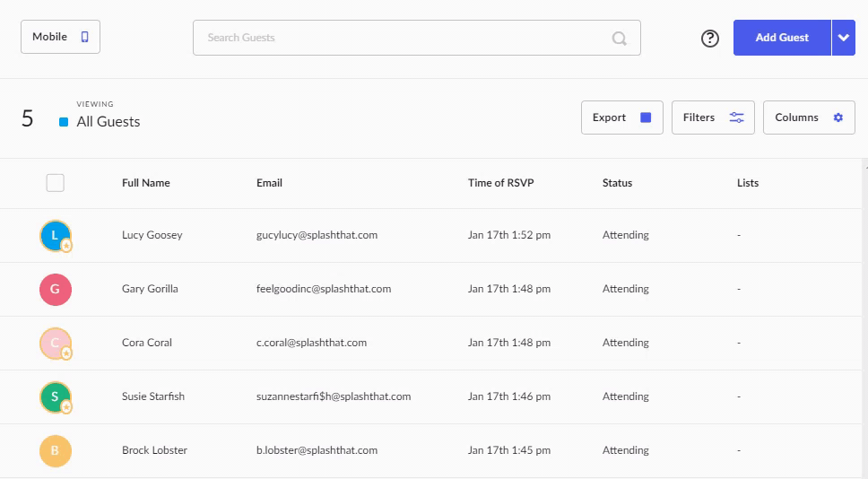Viewport: 868px width, 479px height.
Task: Click Cora Coral's pink avatar
Action: pos(55,343)
